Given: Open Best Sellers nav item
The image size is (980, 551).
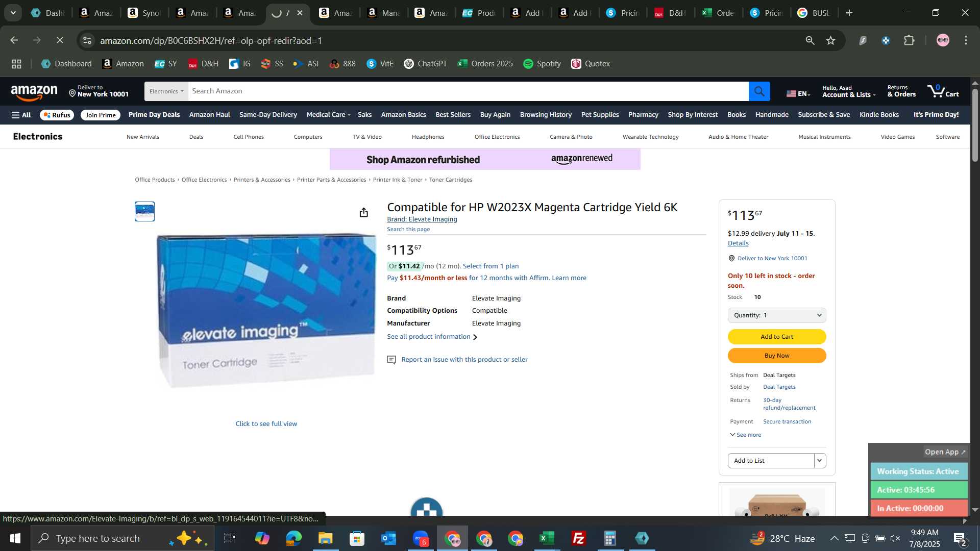Looking at the screenshot, I should [x=453, y=115].
